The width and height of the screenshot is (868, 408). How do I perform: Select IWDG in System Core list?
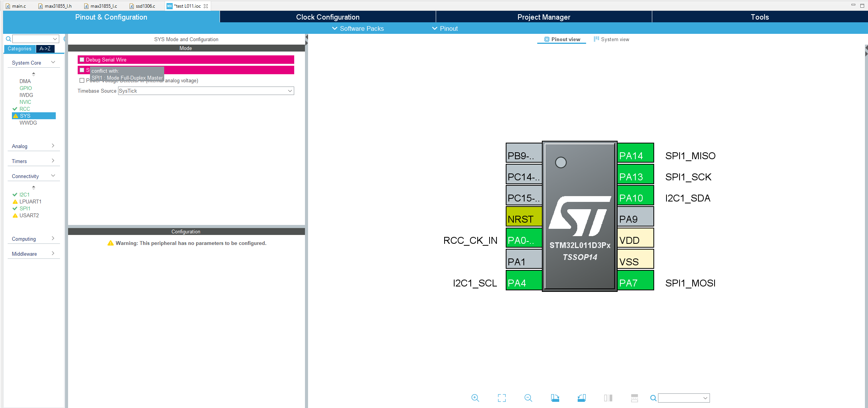point(26,95)
